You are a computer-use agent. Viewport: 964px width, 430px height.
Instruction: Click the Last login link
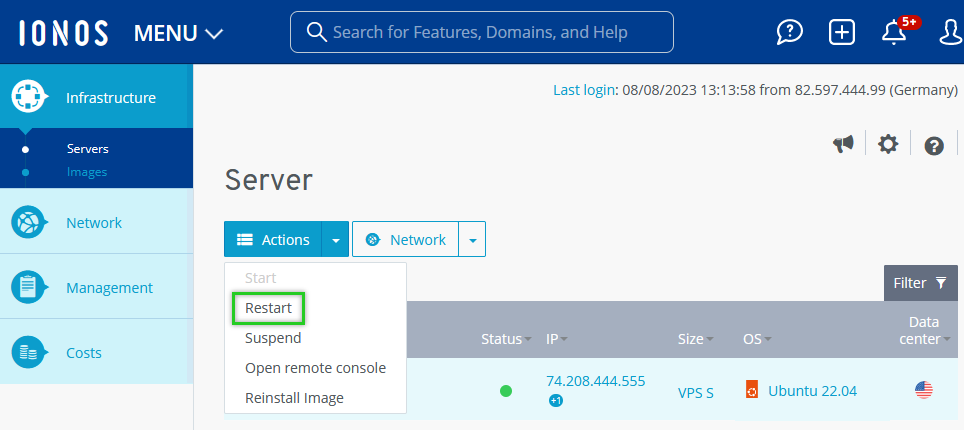tap(584, 90)
